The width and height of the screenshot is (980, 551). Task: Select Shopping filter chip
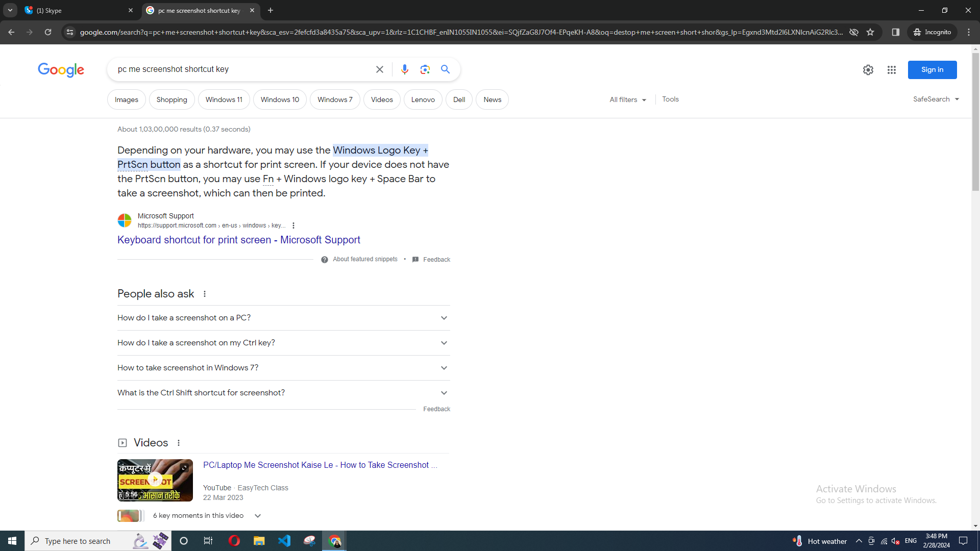tap(171, 99)
